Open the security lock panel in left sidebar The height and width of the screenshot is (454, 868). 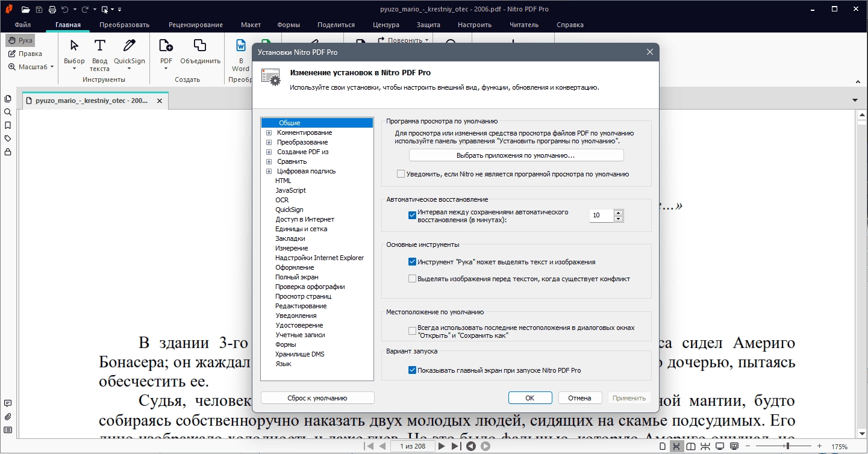[8, 152]
